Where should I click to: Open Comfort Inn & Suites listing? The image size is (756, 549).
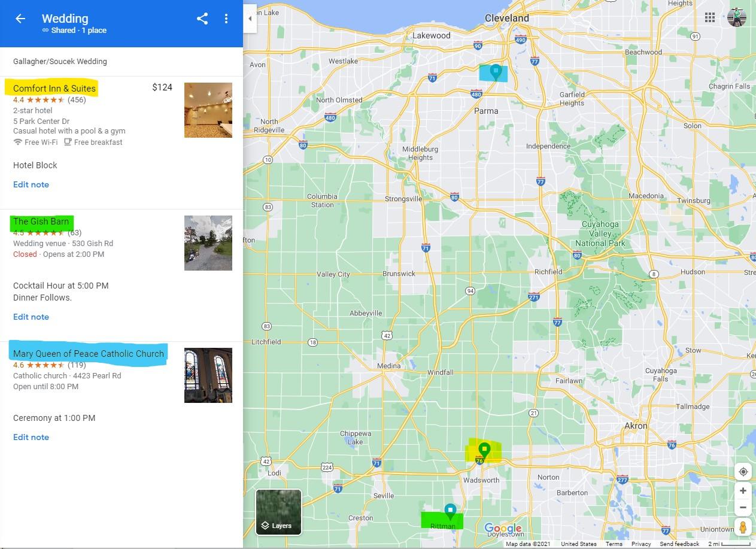click(54, 89)
